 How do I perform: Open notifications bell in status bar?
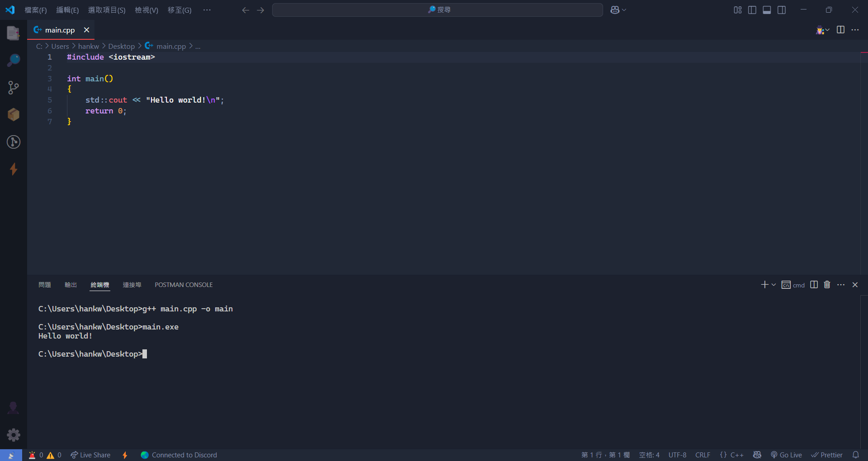tap(855, 455)
